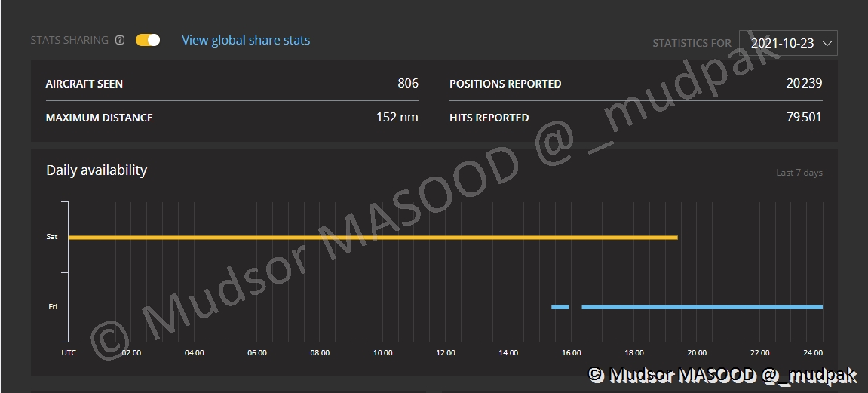Click the yellow Saturday availability bar
Screen dimensions: 868x393
pos(373,238)
